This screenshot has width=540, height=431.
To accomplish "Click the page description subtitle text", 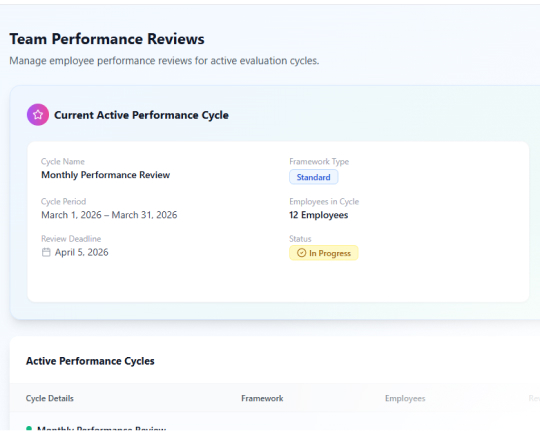I will [x=164, y=61].
